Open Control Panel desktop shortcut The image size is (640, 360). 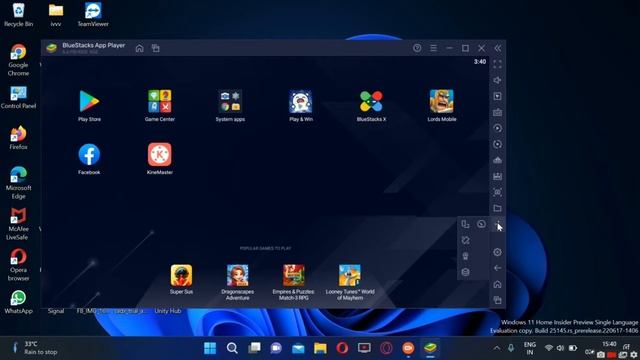(x=18, y=97)
